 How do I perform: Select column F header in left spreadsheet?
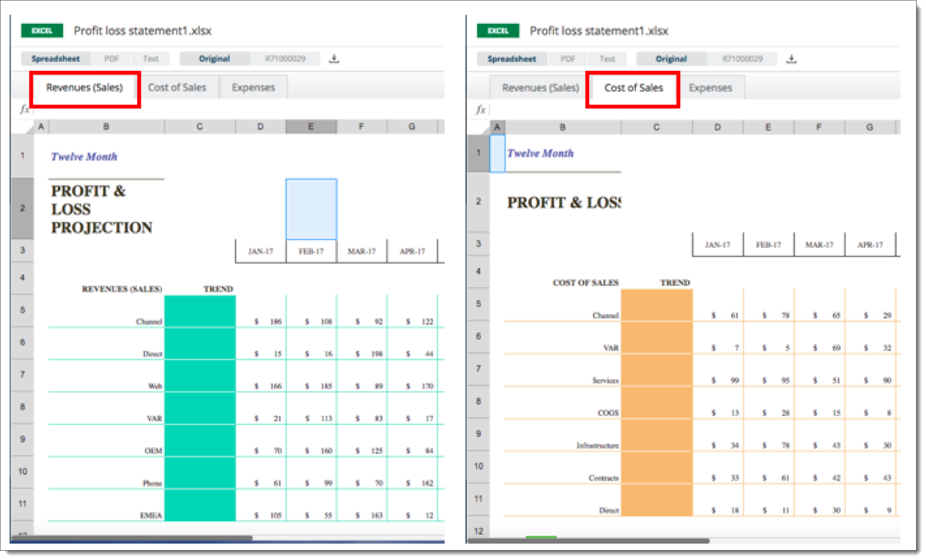361,127
